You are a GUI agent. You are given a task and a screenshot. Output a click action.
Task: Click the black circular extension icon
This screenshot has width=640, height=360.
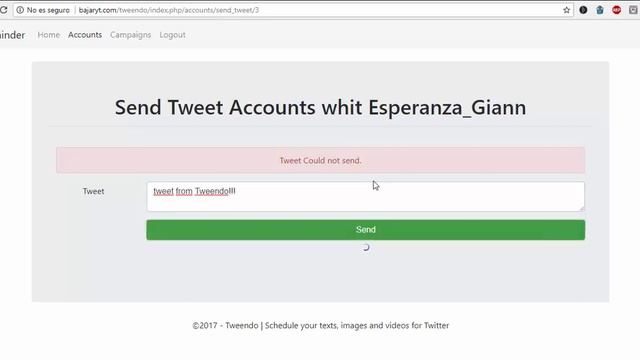pyautogui.click(x=583, y=10)
